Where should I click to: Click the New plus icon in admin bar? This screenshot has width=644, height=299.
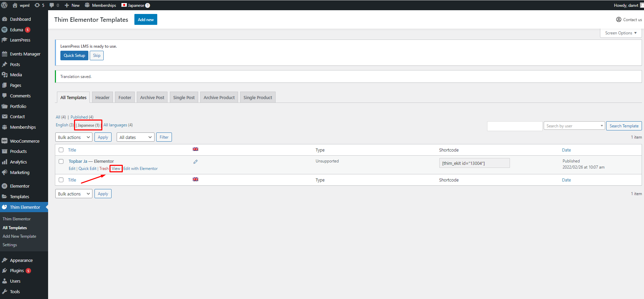tap(67, 5)
